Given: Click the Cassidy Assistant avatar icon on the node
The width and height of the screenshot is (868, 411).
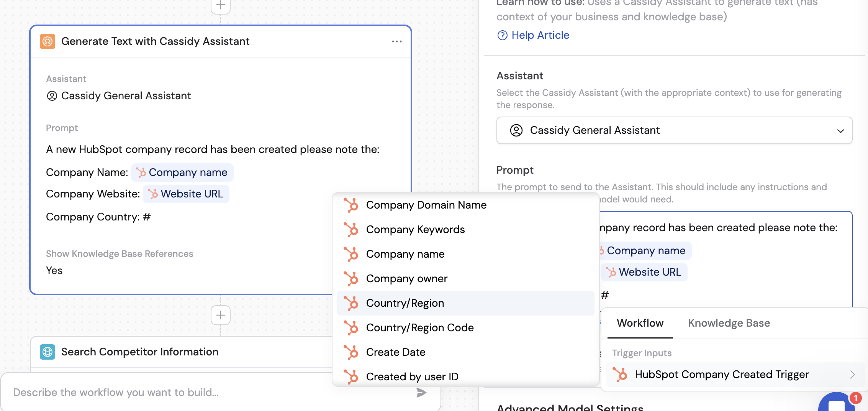Looking at the screenshot, I should 47,41.
